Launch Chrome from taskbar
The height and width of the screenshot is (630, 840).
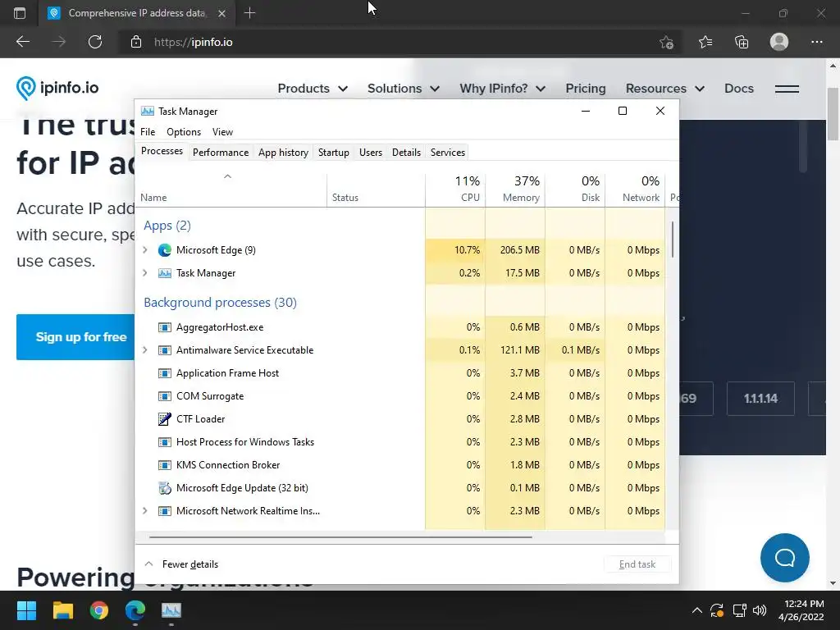point(99,610)
